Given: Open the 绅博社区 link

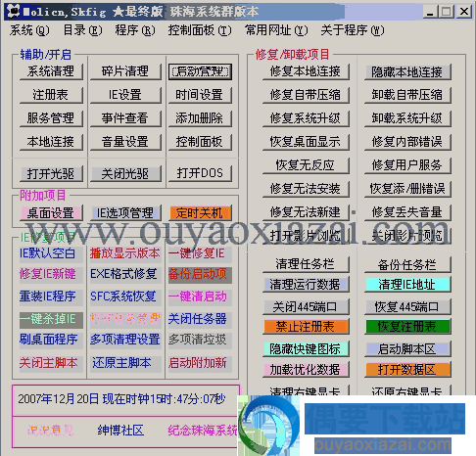Looking at the screenshot, I should click(120, 431).
